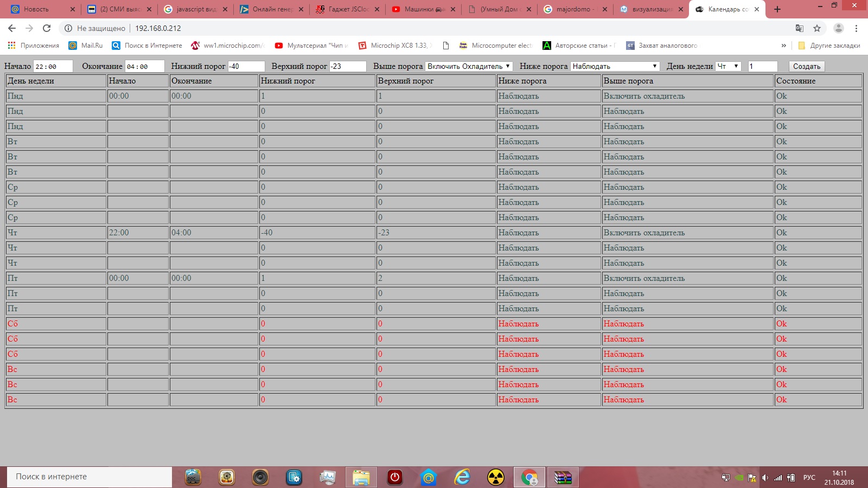Open the 'Microchip XC8 1.33' bookmark
This screenshot has height=488, width=868.
[x=395, y=46]
